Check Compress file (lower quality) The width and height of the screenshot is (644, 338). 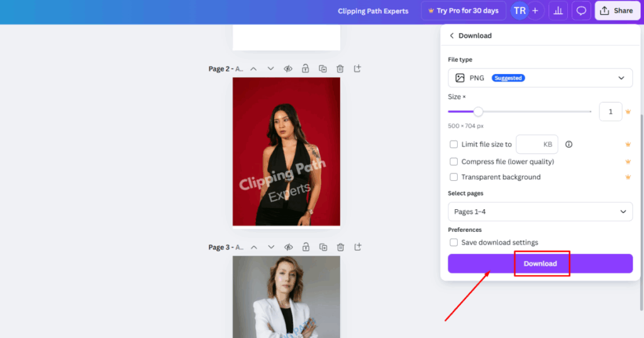coord(453,161)
